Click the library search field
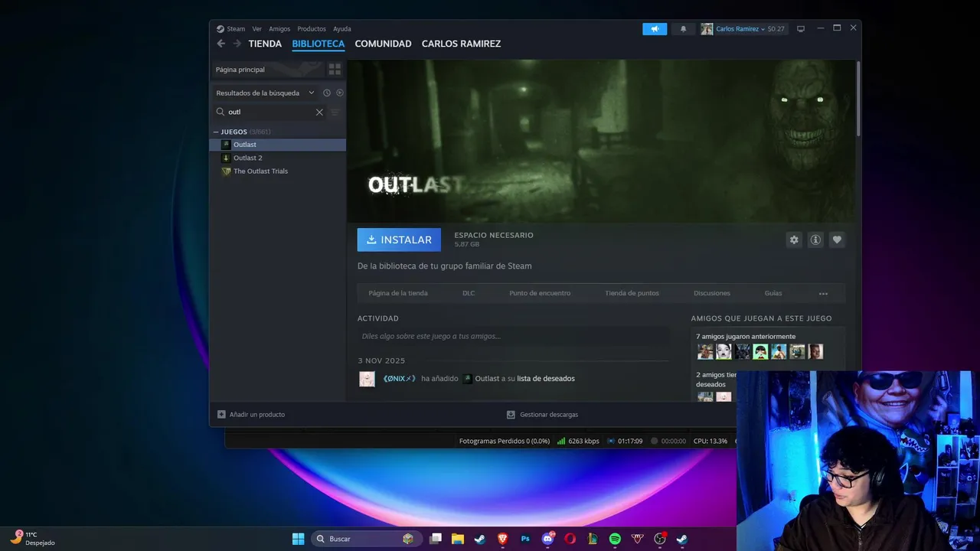 pyautogui.click(x=269, y=112)
